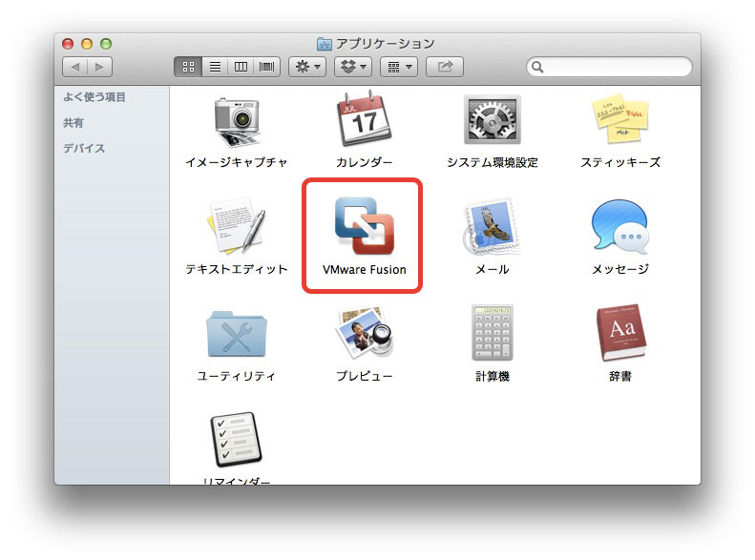Select the イメージキャプチャ label text
Viewport: 755px width, 560px height.
(x=237, y=162)
